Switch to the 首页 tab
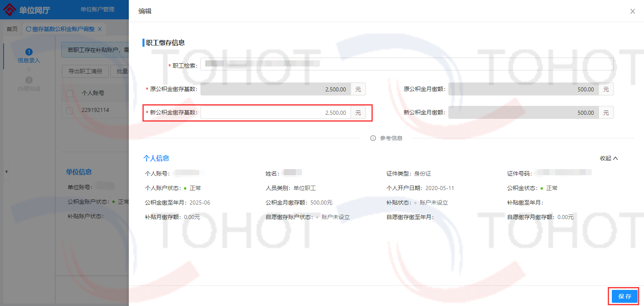This screenshot has height=306, width=644. click(12, 29)
